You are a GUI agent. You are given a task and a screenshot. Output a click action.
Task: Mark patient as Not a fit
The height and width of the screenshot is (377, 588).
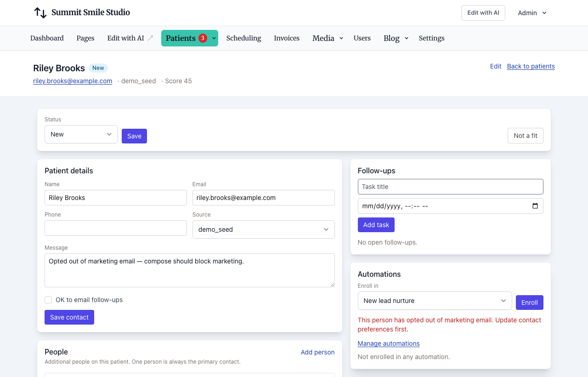[526, 136]
